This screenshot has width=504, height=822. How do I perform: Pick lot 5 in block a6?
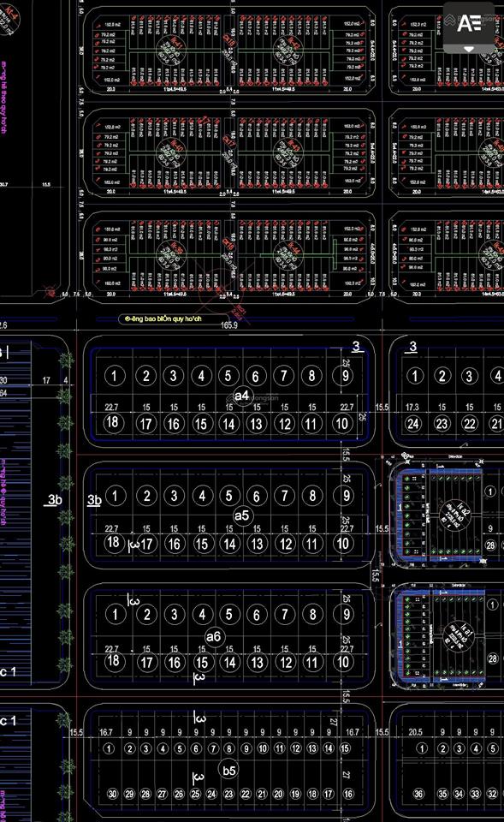point(229,614)
